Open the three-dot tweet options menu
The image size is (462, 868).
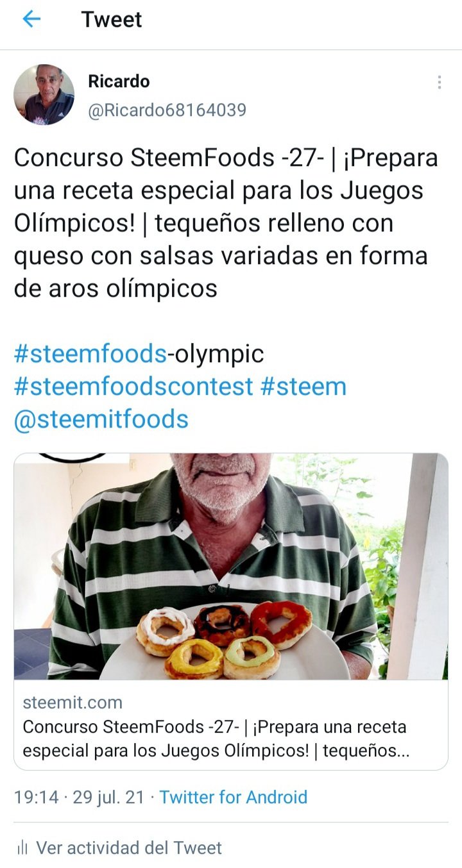tap(439, 82)
